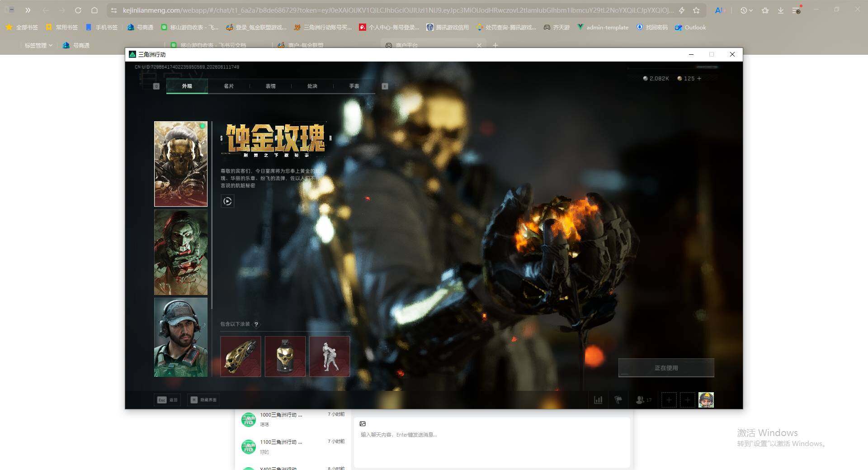Open the 1100三角洲行动 chat conversation
Image resolution: width=868 pixels, height=470 pixels.
pos(293,446)
